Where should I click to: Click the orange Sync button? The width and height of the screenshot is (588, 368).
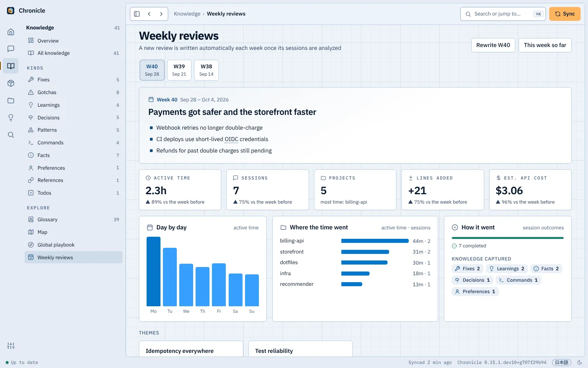coord(565,14)
